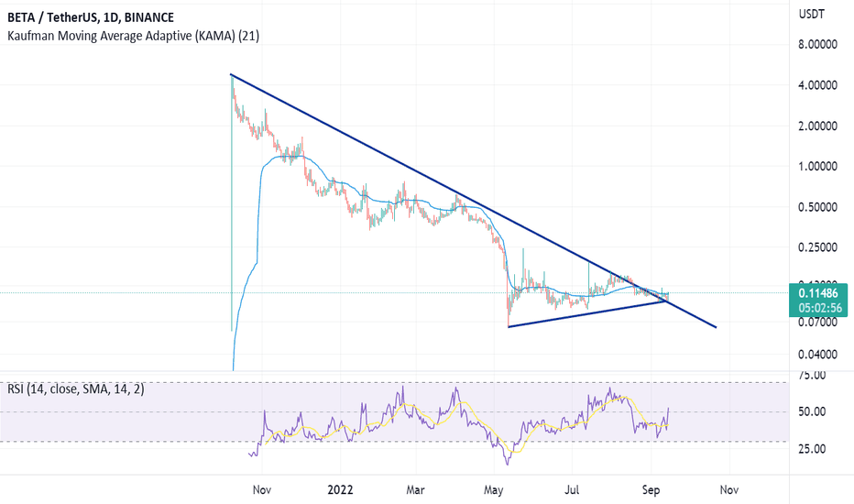Screen dimensions: 854x504
Task: Click the 0.04000 price axis label
Action: click(x=817, y=354)
